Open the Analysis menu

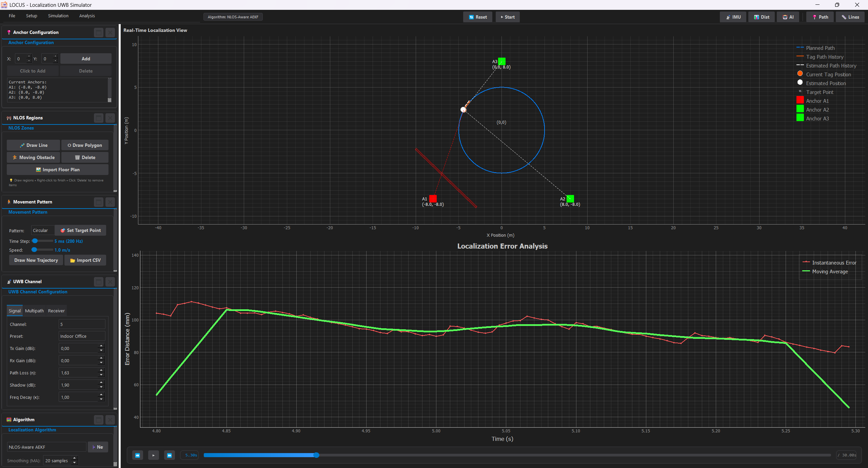click(x=87, y=16)
